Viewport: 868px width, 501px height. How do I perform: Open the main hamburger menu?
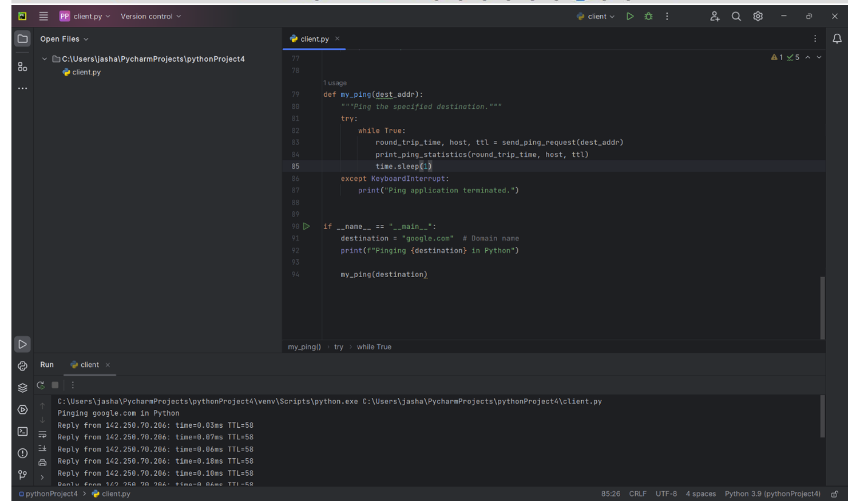click(x=43, y=16)
